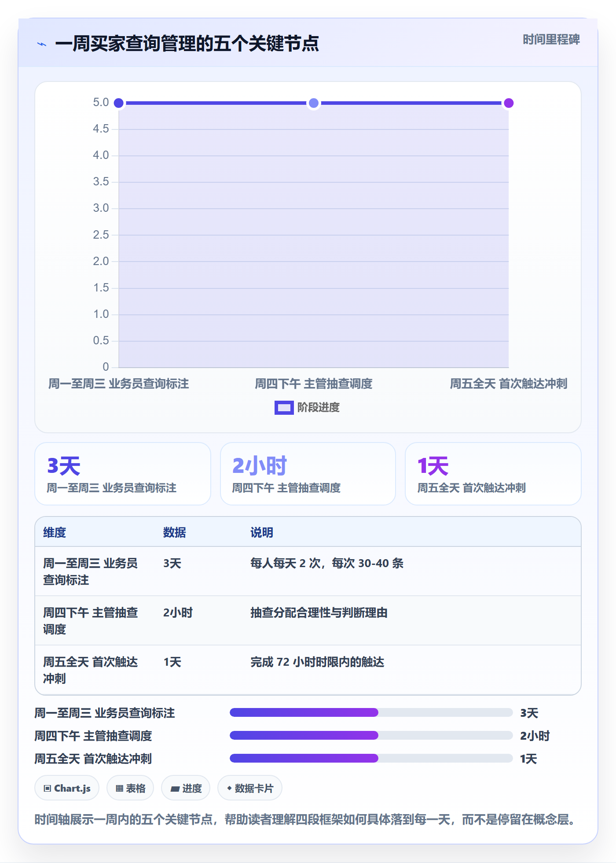Image resolution: width=616 pixels, height=863 pixels.
Task: Click the 数据卡片 tag
Action: tap(250, 788)
